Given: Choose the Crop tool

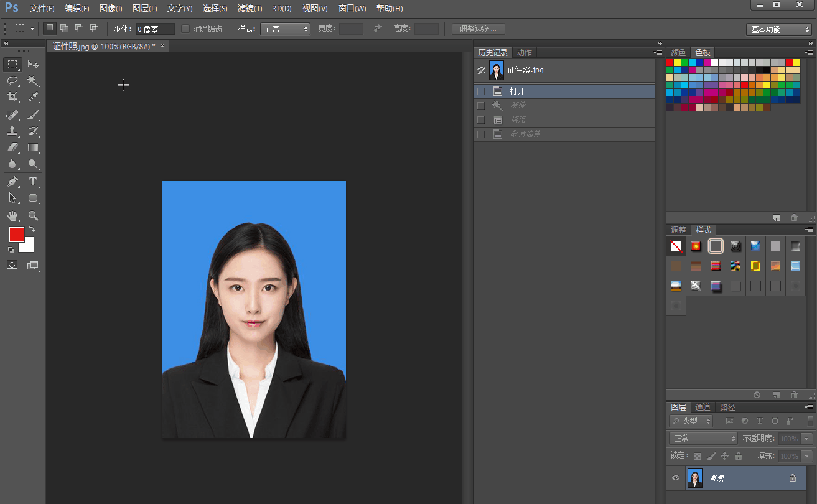Looking at the screenshot, I should click(x=12, y=98).
